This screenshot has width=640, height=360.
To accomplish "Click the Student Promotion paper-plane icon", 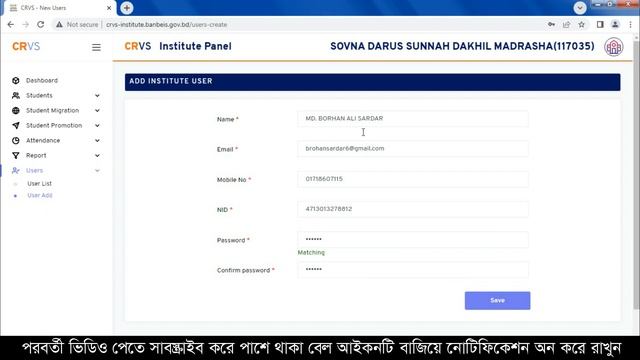I will pos(16,125).
